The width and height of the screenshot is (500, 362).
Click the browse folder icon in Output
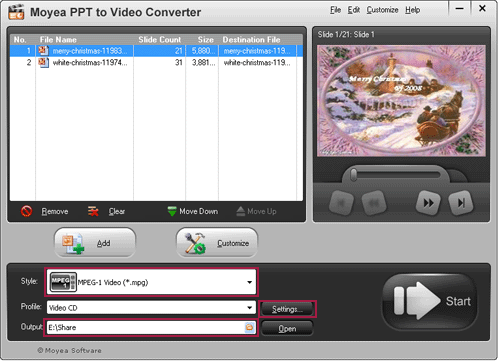(249, 327)
